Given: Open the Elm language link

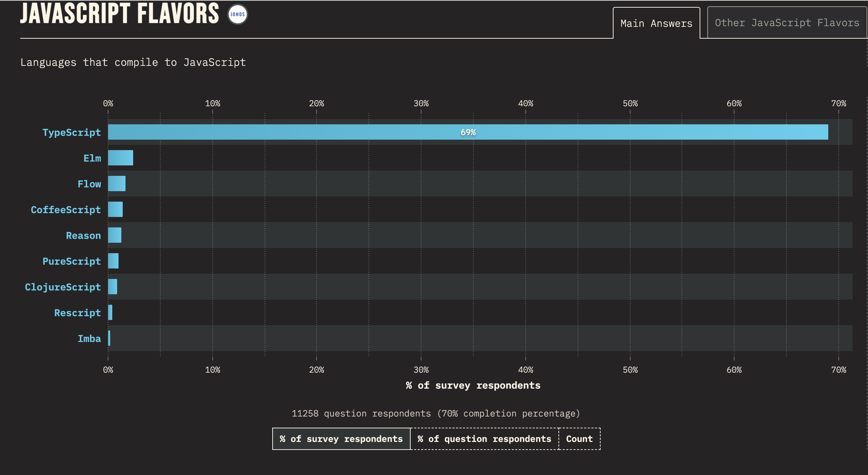Looking at the screenshot, I should 92,158.
